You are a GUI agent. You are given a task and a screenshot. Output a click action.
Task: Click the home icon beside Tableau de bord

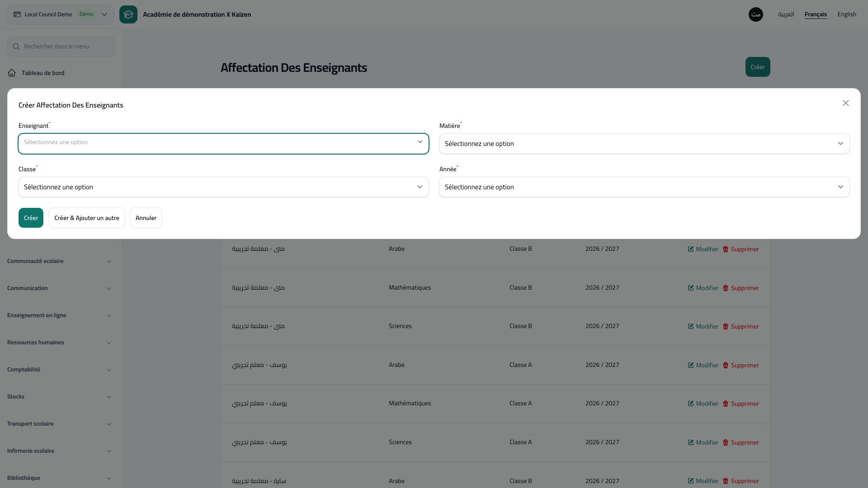tap(12, 73)
